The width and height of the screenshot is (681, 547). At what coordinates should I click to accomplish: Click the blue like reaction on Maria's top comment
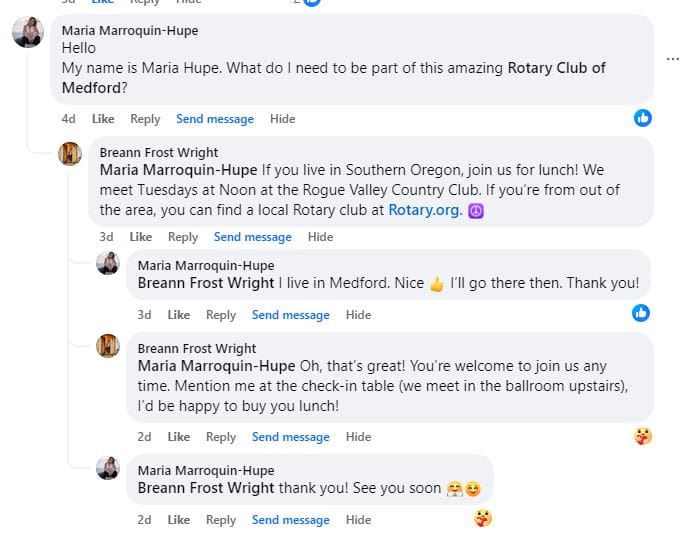643,118
